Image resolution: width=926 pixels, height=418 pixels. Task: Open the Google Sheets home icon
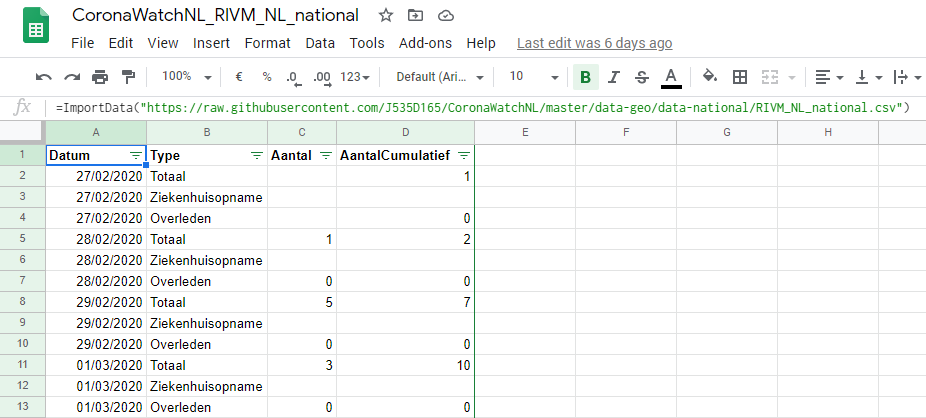[36, 25]
